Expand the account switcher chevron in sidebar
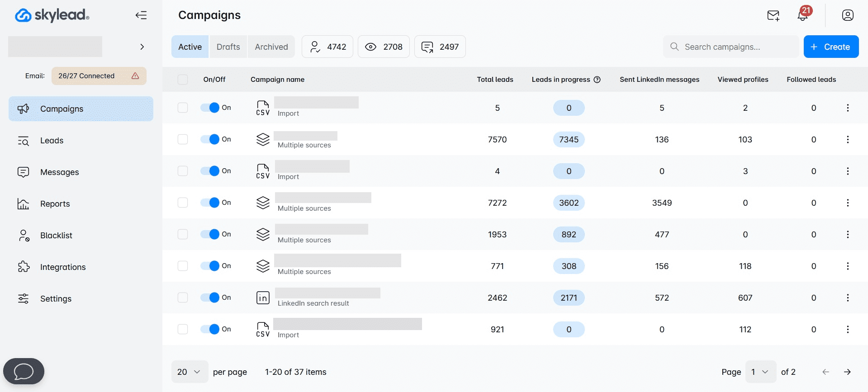Image resolution: width=868 pixels, height=392 pixels. point(142,47)
